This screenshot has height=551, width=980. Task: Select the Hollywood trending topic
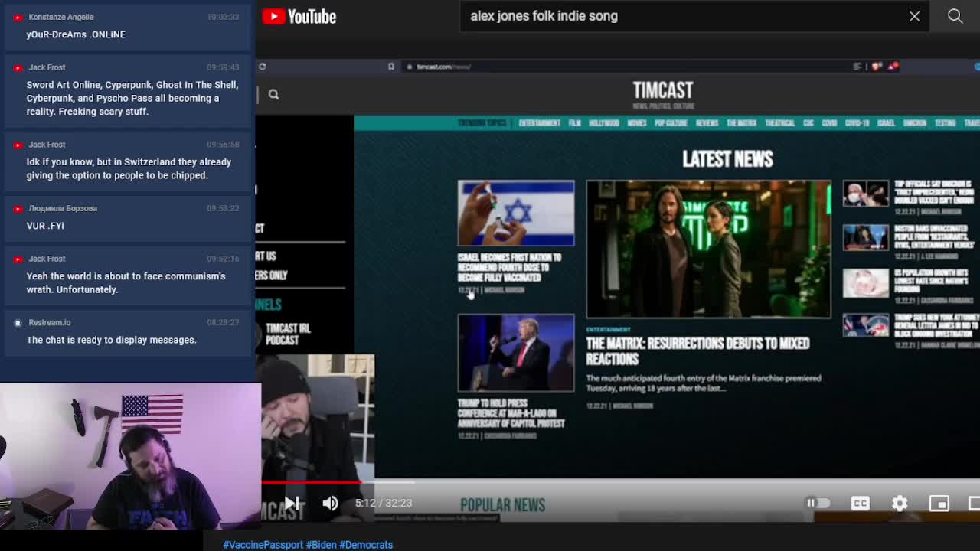603,123
